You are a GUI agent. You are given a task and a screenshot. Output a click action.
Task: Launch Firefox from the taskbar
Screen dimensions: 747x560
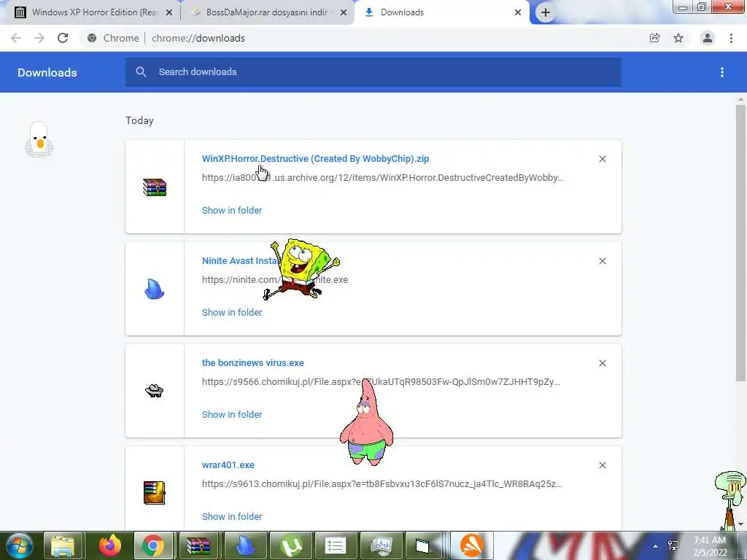[110, 545]
